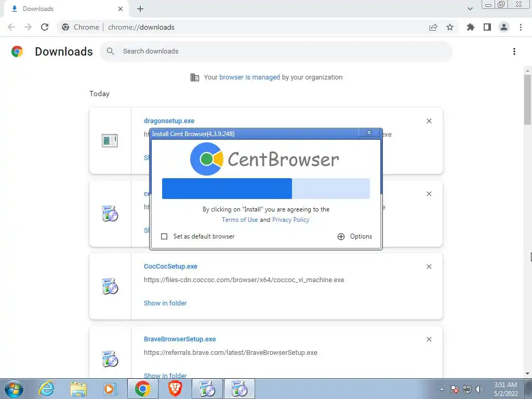
Task: Open the Downloads page more actions menu
Action: 514,51
